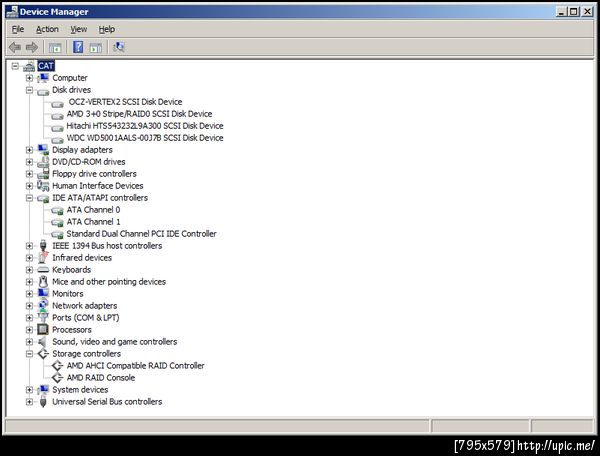Click the Keyboards label
The image size is (600, 456).
coord(72,270)
